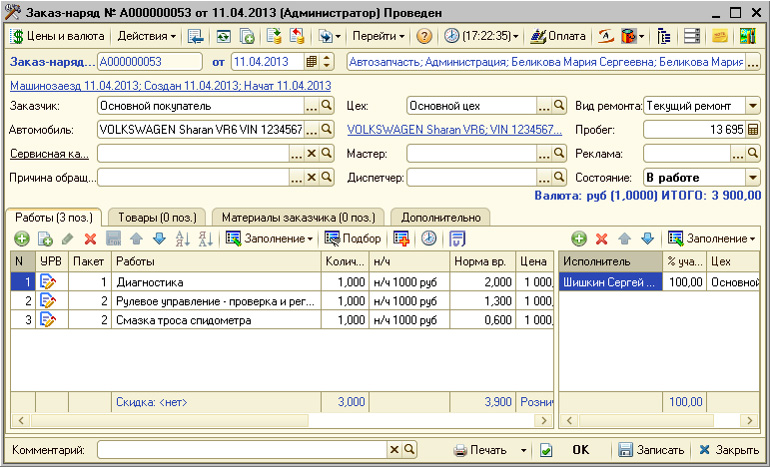Open the calculator for the Пробег field

[x=753, y=130]
